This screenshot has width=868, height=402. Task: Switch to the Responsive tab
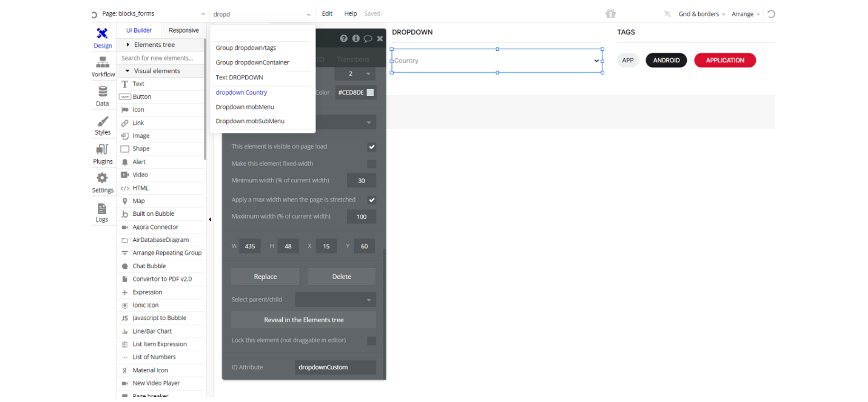click(x=184, y=30)
